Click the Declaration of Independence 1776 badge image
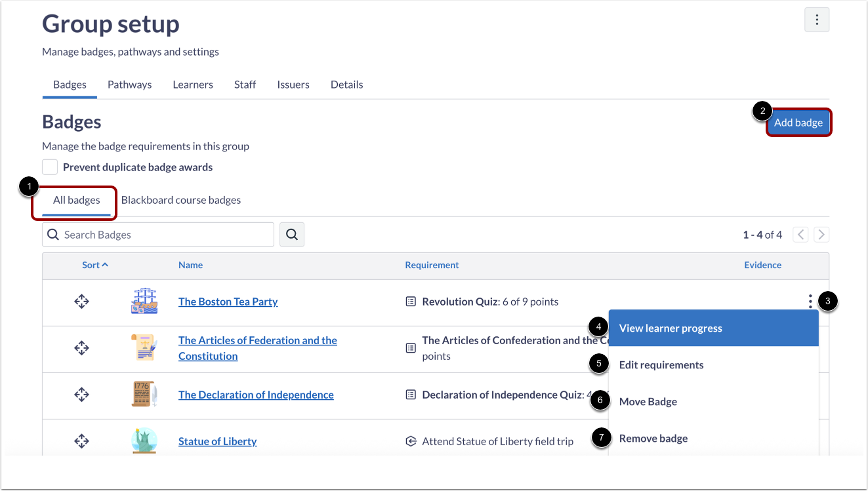The height and width of the screenshot is (491, 868). 144,395
